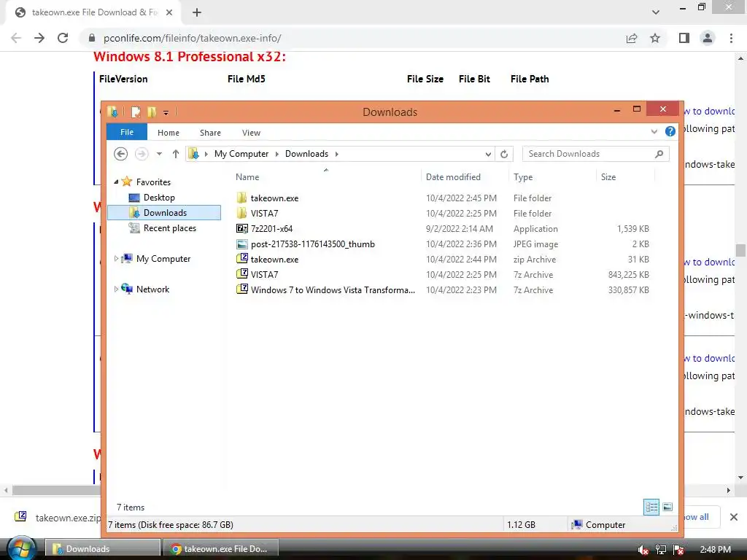Open Chrome tab search dropdown
Image resolution: width=747 pixels, height=560 pixels.
pyautogui.click(x=656, y=12)
